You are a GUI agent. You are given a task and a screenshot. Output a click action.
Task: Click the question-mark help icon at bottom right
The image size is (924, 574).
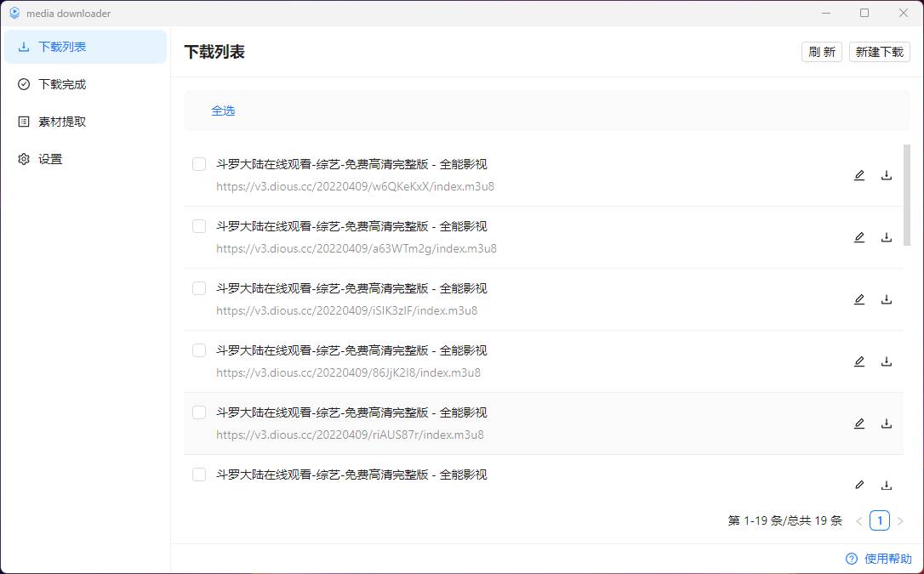851,559
